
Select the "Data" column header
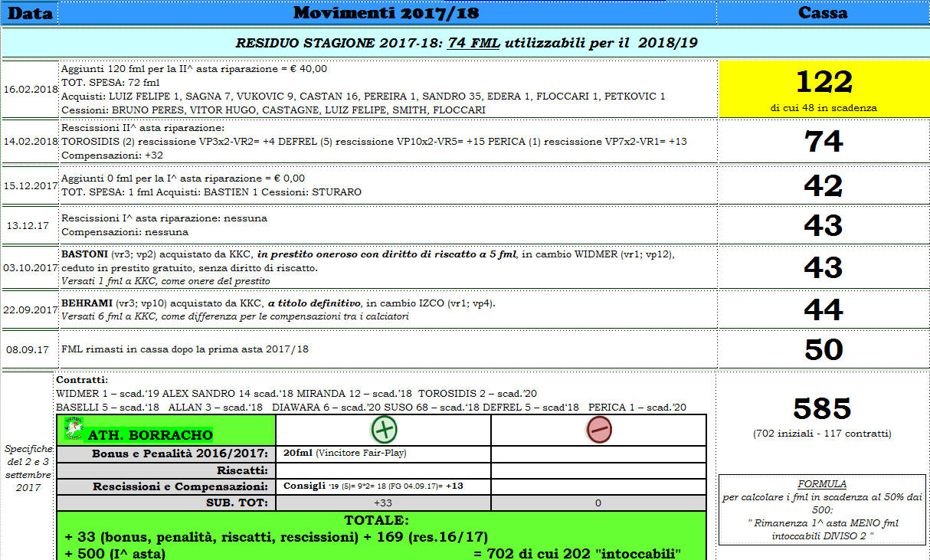point(29,12)
